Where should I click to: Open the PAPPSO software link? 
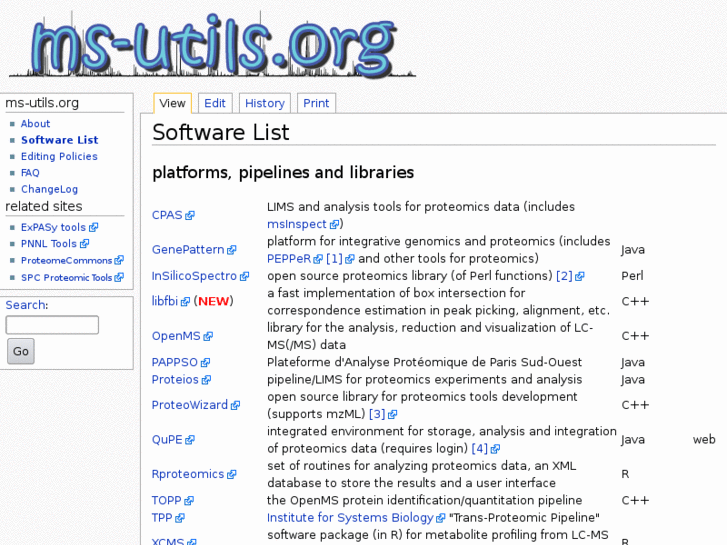[175, 362]
